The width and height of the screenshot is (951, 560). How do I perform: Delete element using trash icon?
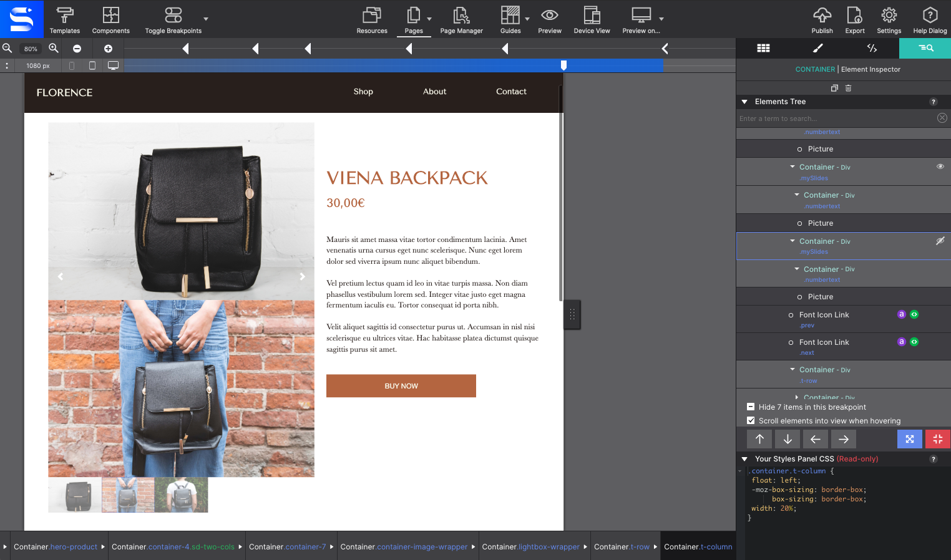coord(848,89)
